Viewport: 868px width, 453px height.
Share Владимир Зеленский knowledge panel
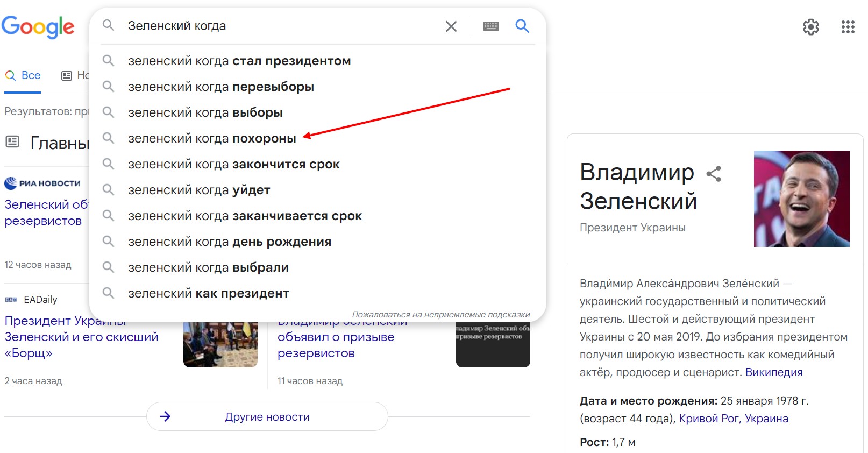coord(714,174)
